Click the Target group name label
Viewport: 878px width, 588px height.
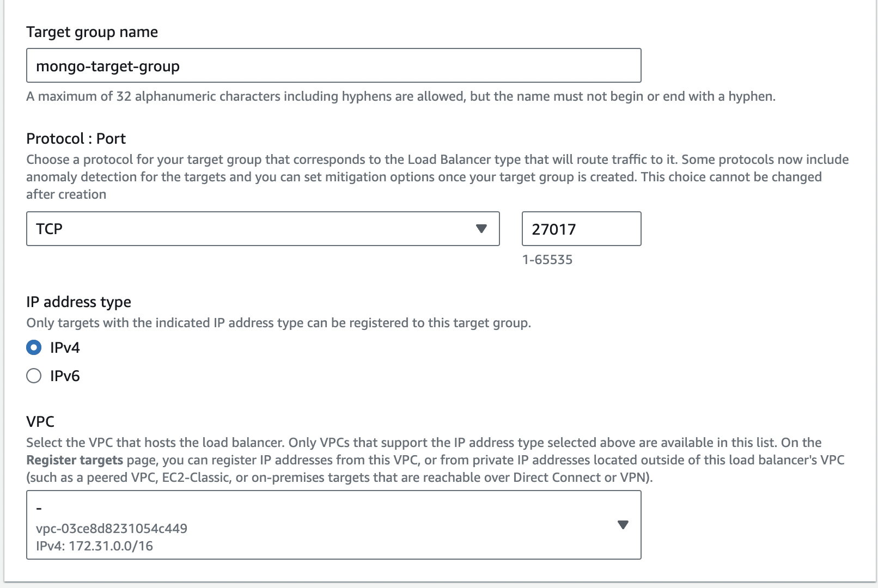92,32
